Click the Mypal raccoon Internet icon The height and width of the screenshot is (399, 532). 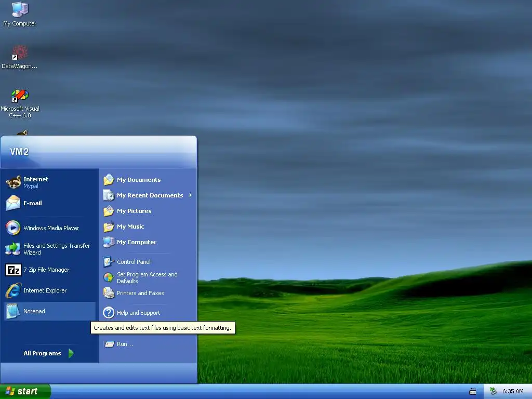pos(13,182)
